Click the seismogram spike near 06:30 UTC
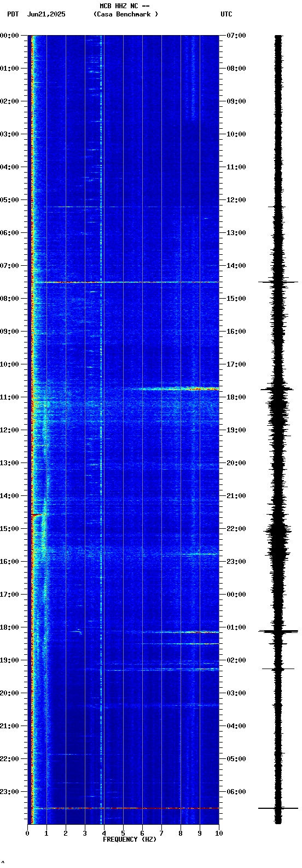Screen dimensions: 302x868 (x=278, y=808)
